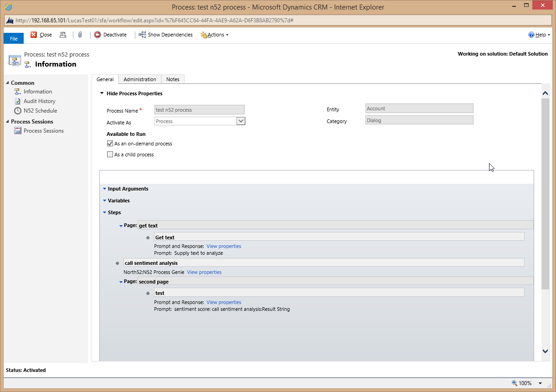Click the Entity field showing Account
This screenshot has width=556, height=392.
point(419,108)
